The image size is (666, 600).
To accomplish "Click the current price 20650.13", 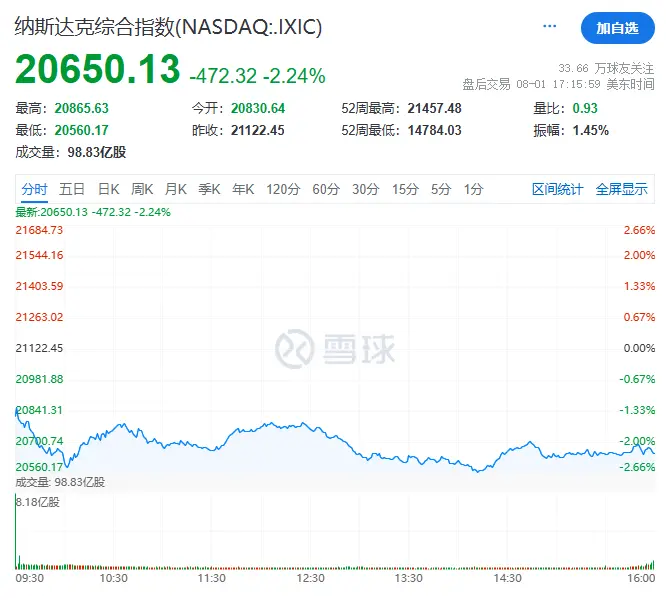I will (x=98, y=69).
